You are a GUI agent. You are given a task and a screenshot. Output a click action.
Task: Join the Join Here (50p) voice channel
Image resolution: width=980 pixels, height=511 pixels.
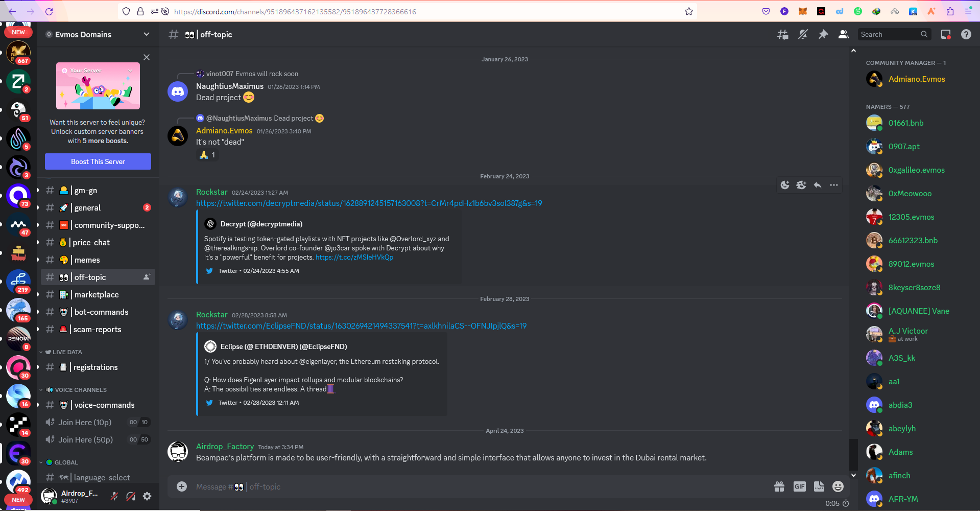(98, 440)
